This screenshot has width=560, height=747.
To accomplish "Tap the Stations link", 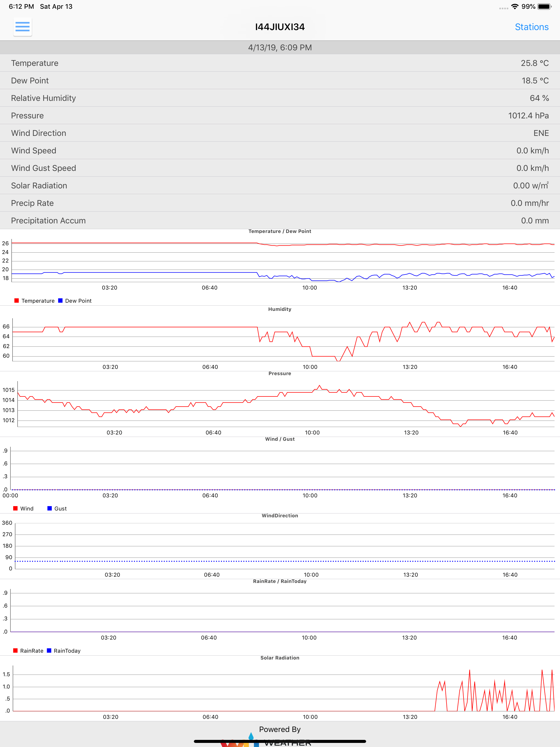I will point(532,27).
